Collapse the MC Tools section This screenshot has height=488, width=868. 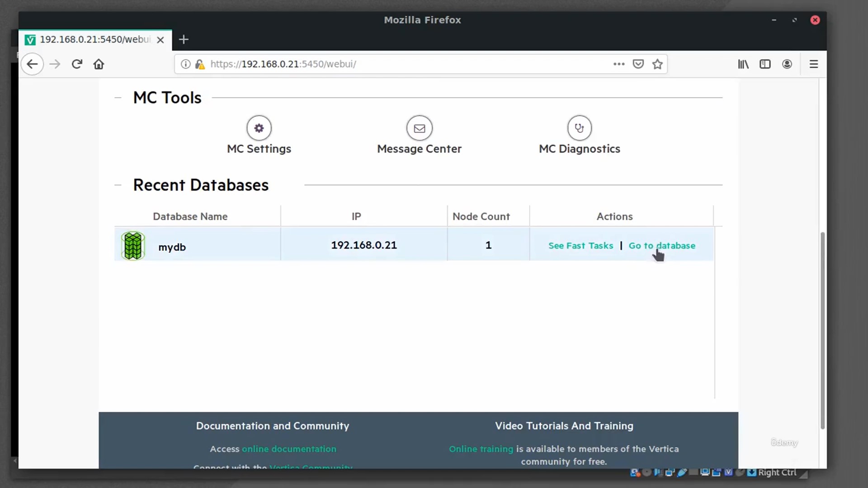coord(118,98)
